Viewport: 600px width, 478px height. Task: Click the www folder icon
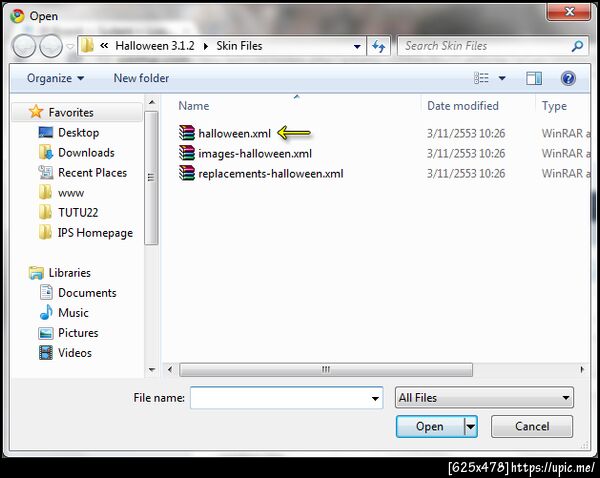tap(46, 192)
